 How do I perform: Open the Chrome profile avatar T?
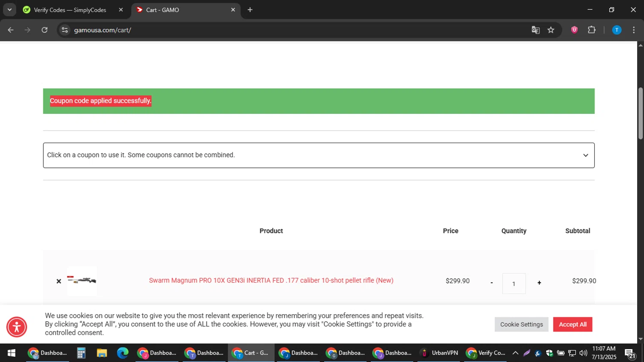(x=617, y=30)
